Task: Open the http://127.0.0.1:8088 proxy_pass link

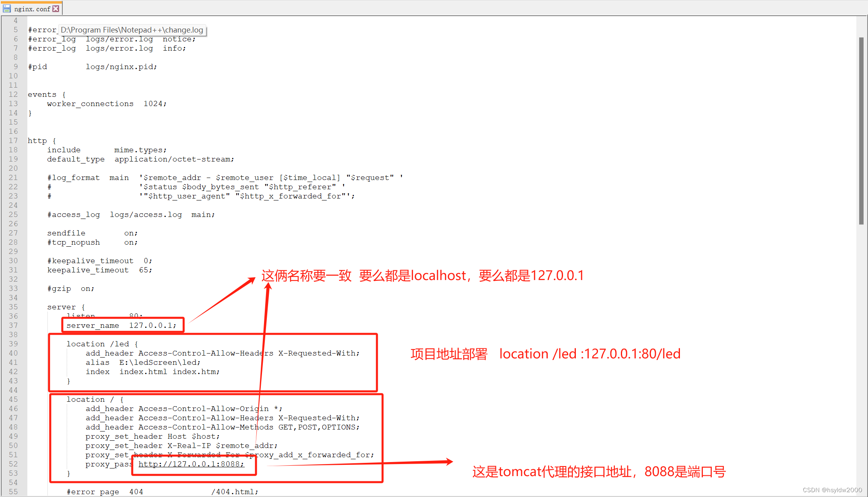Action: click(x=191, y=464)
